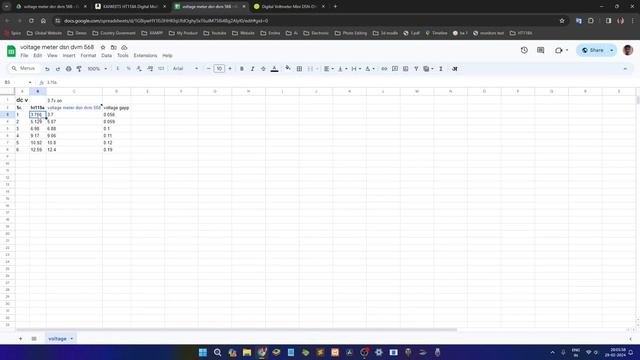Open the zoom 100% dropdown

[97, 69]
